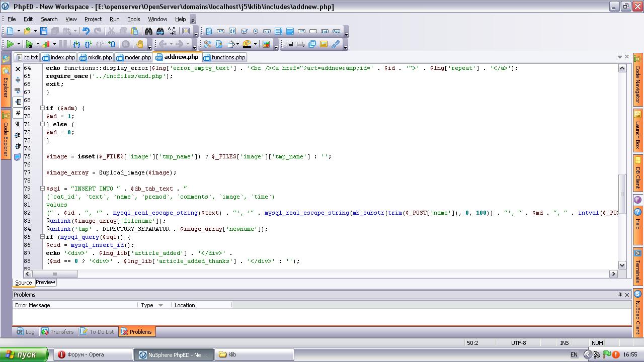The height and width of the screenshot is (362, 644).
Task: Insert checkbox form element icon
Action: point(244,31)
